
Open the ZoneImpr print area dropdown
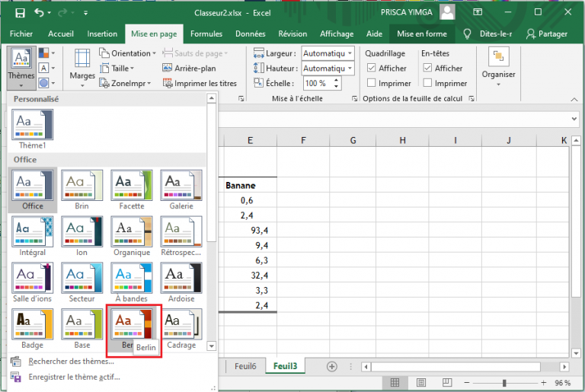coord(125,83)
